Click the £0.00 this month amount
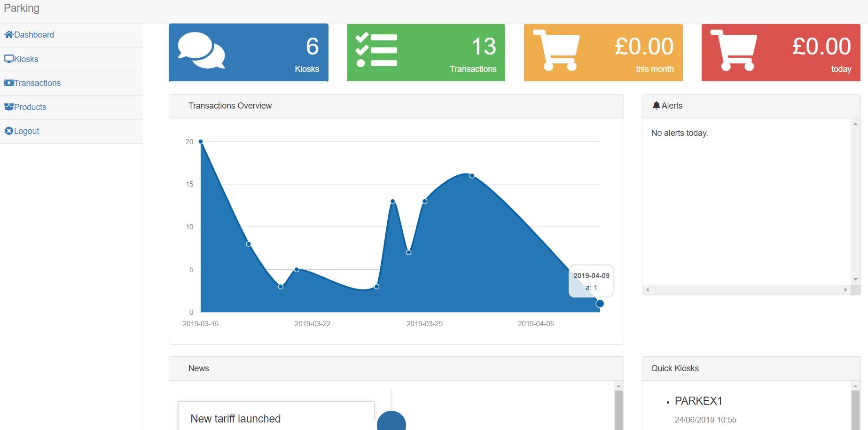868x430 pixels. click(x=644, y=47)
